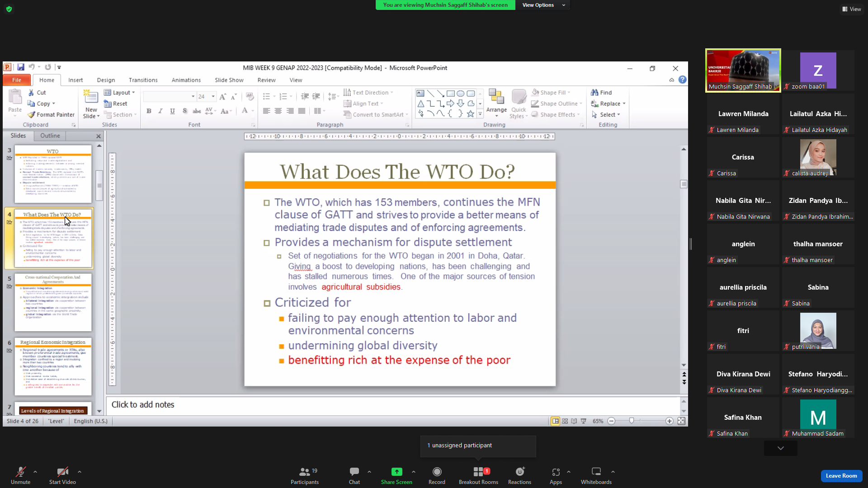Toggle Underline formatting
This screenshot has width=868, height=488.
172,111
